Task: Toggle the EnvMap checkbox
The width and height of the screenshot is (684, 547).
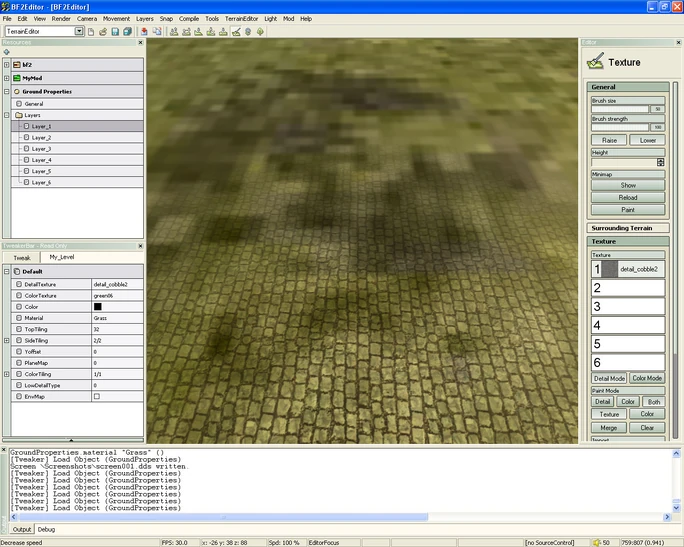Action: (96, 396)
